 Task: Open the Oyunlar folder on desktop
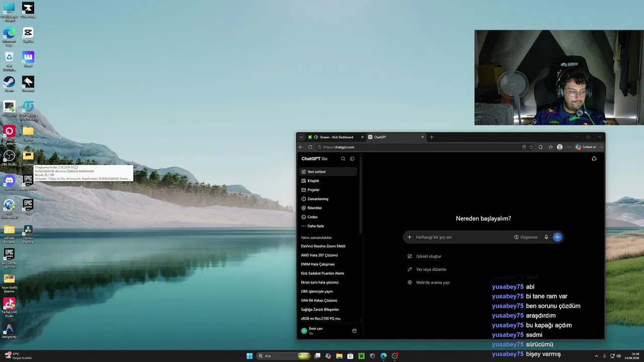pyautogui.click(x=28, y=157)
